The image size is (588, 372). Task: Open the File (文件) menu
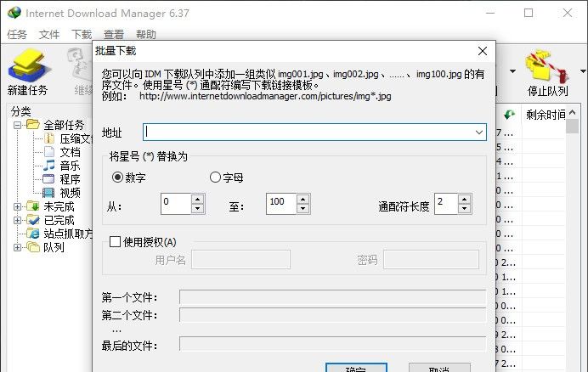click(x=49, y=35)
